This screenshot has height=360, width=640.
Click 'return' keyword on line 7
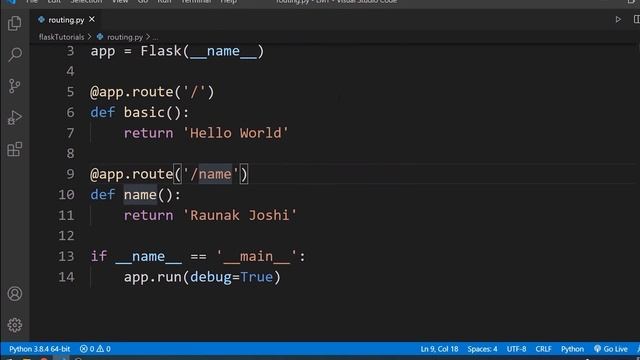point(148,133)
